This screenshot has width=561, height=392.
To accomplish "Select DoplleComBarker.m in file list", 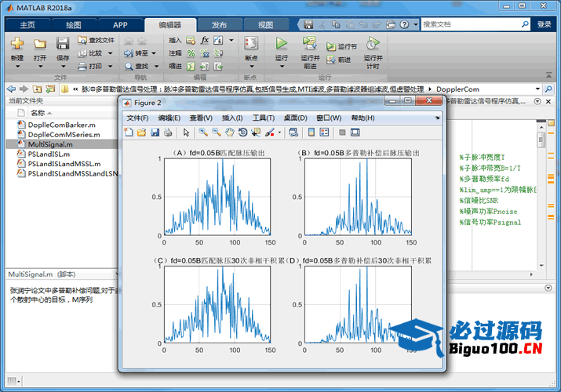I will [61, 125].
